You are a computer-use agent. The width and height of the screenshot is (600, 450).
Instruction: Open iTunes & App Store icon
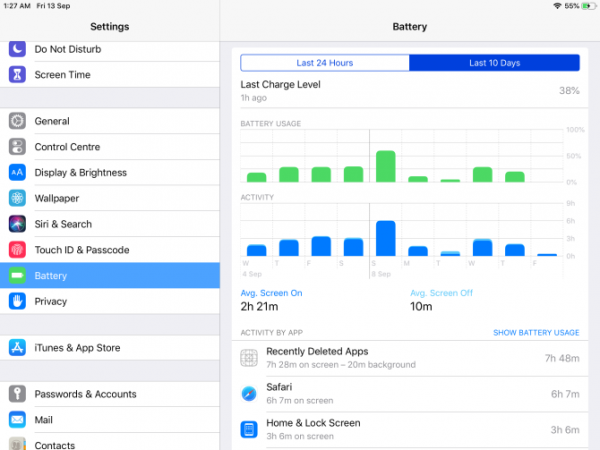click(17, 347)
